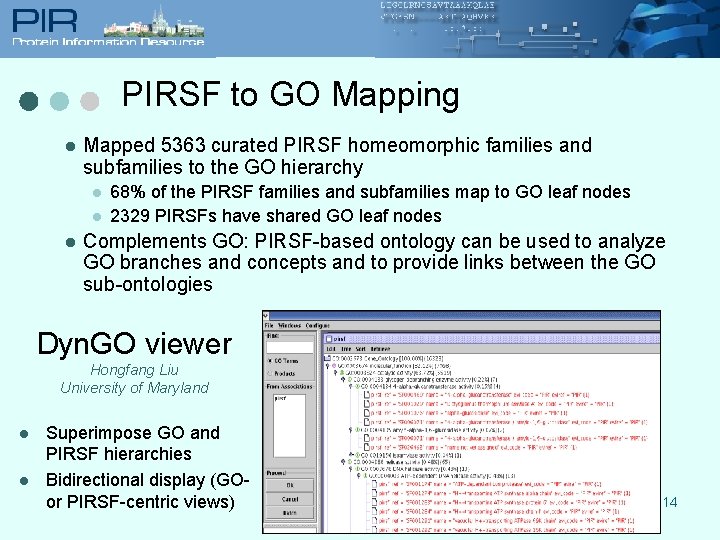This screenshot has width=720, height=540.
Task: Click glycogen debranching enzyme activity term icon
Action: (349, 380)
